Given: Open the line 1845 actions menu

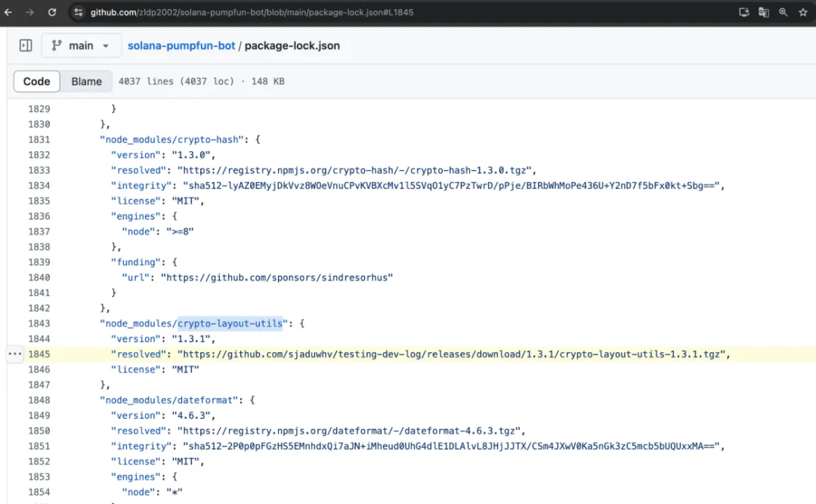Looking at the screenshot, I should [x=15, y=354].
